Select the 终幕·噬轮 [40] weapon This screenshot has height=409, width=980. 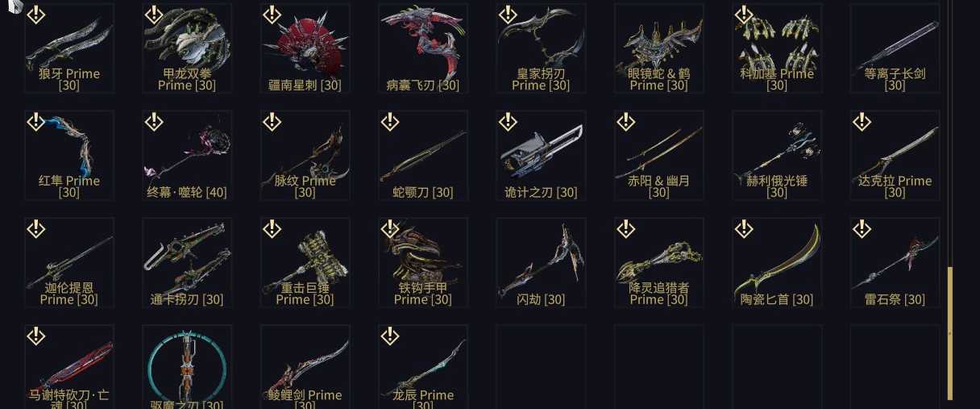pos(187,155)
